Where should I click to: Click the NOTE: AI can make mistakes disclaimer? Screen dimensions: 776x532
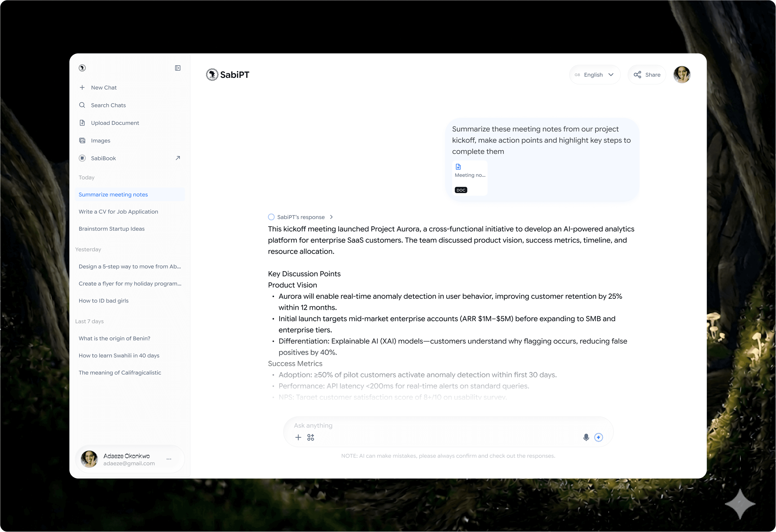(448, 456)
